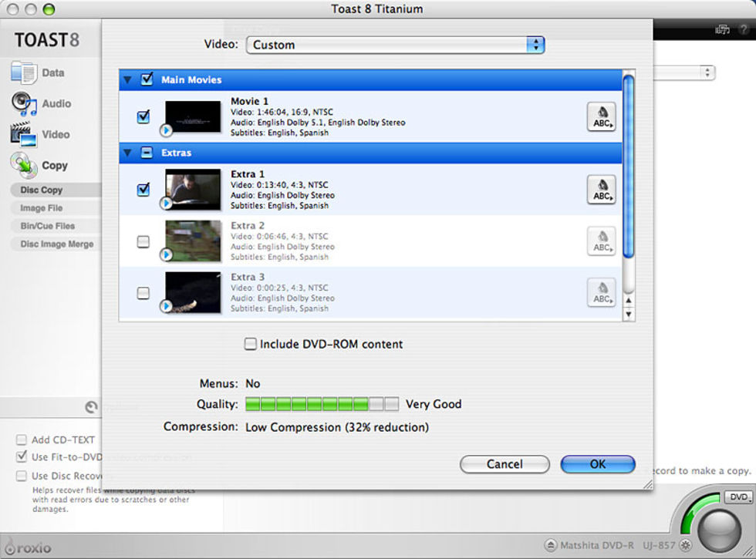Screen dimensions: 756x559
Task: Click the language ABC button for Movie 1
Action: [601, 116]
